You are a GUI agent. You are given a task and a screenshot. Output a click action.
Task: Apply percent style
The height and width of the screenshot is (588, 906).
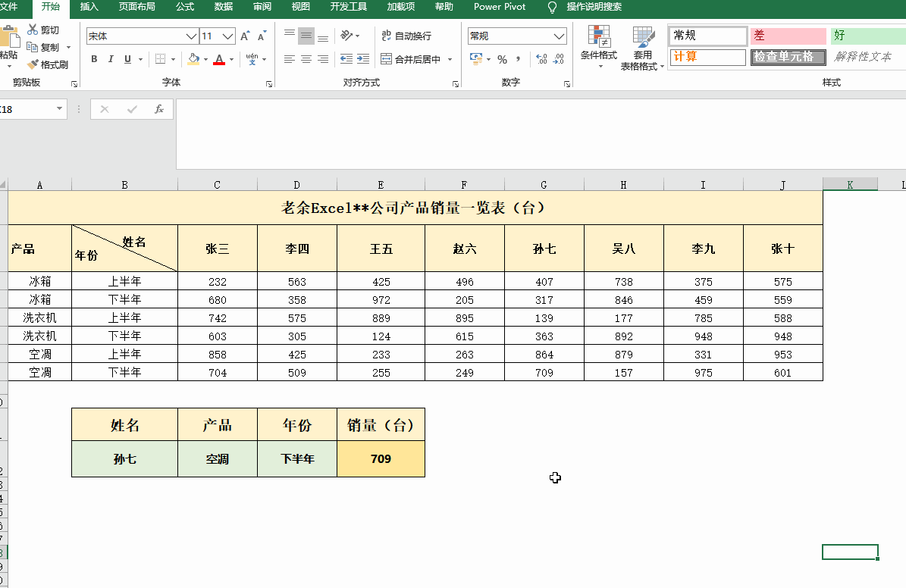tap(502, 59)
